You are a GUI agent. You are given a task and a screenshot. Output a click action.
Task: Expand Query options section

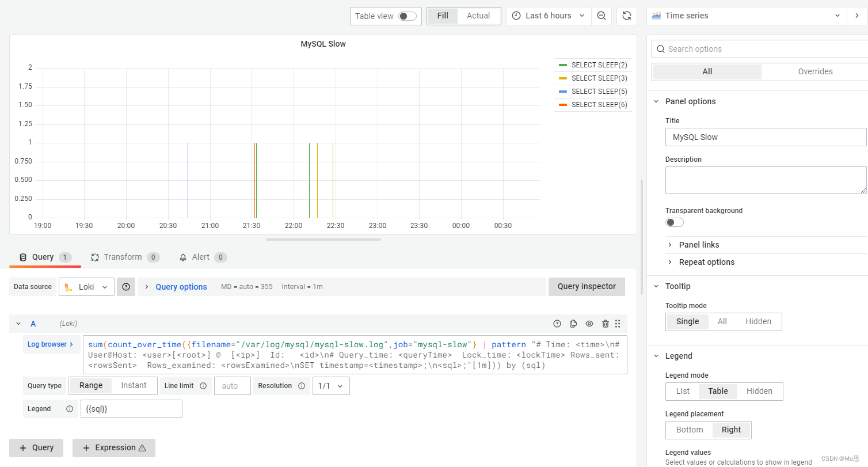(x=181, y=287)
